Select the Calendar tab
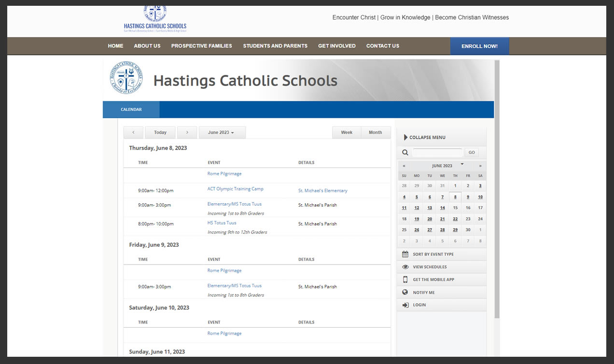Screen dimensions: 614x364 [131, 110]
